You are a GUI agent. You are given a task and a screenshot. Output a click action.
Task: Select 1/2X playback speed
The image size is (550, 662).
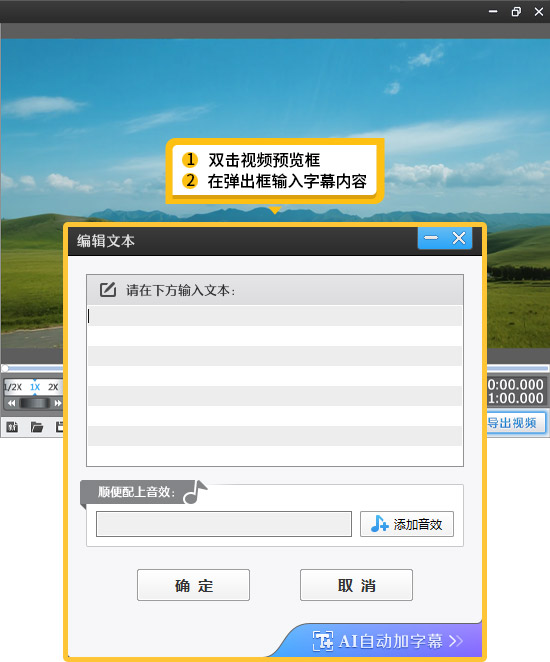click(x=13, y=387)
